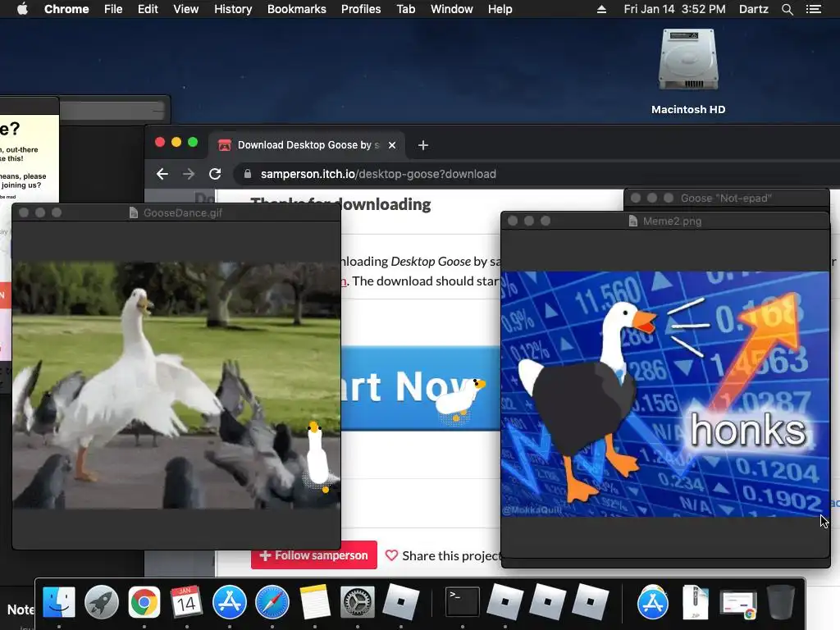
Task: Open Calendar from the Dock
Action: coord(186,602)
